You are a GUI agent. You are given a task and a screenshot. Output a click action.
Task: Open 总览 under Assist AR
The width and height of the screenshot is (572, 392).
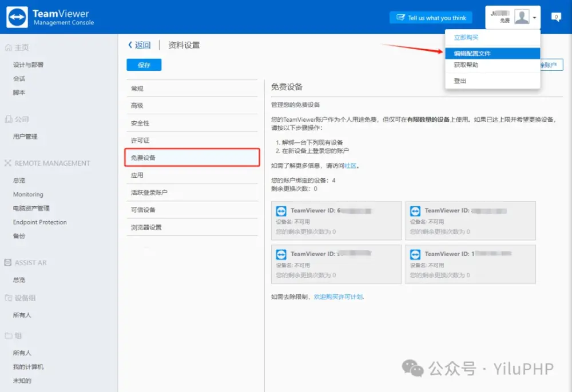click(x=19, y=280)
